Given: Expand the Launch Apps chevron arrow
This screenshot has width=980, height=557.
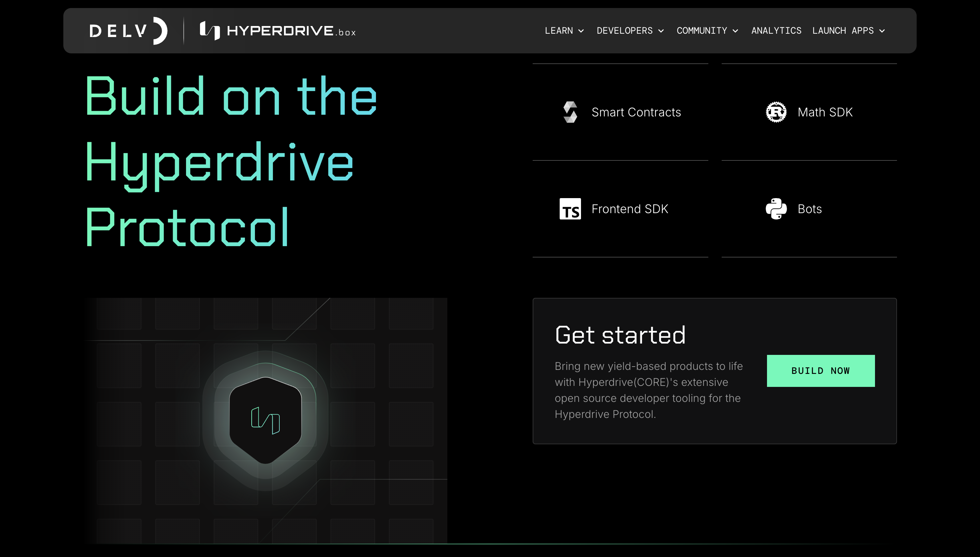Looking at the screenshot, I should coord(882,31).
